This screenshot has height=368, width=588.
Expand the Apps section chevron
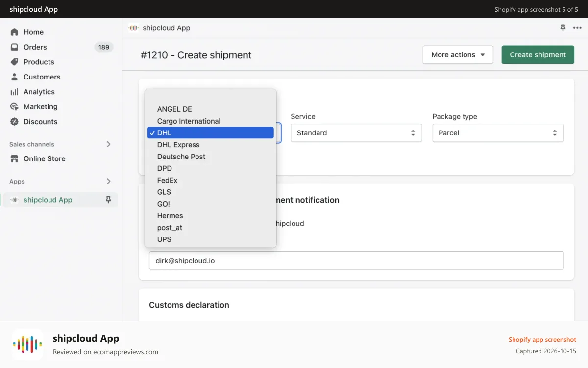pyautogui.click(x=109, y=182)
